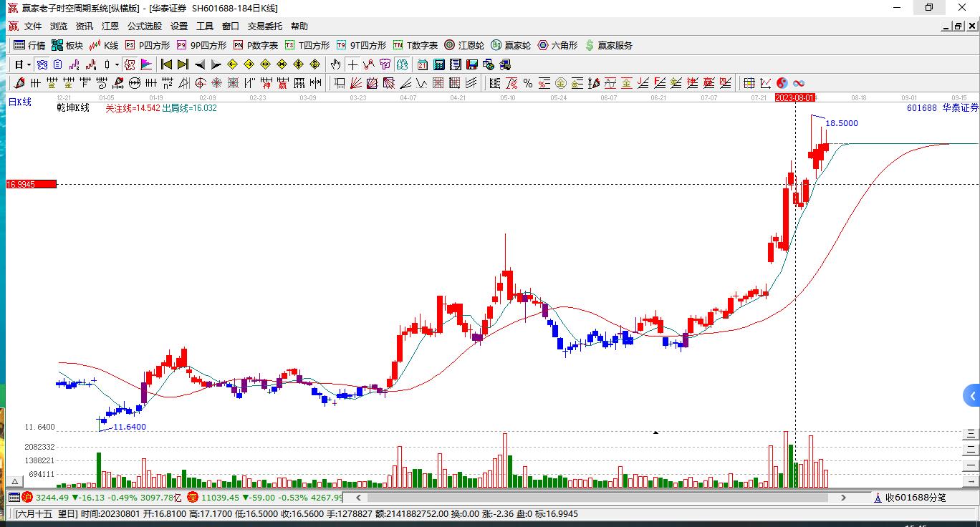The width and height of the screenshot is (980, 527).
Task: Open the 帮助 menu
Action: coord(299,26)
